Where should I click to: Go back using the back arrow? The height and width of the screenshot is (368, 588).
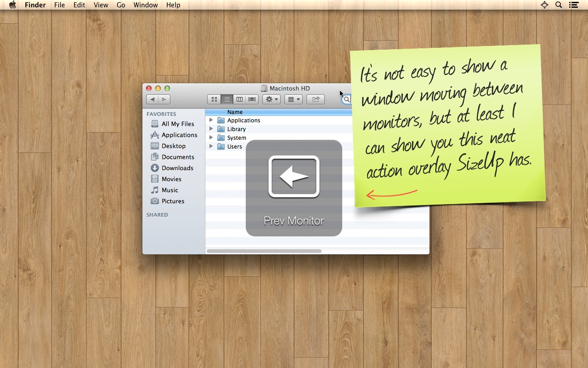click(x=153, y=99)
